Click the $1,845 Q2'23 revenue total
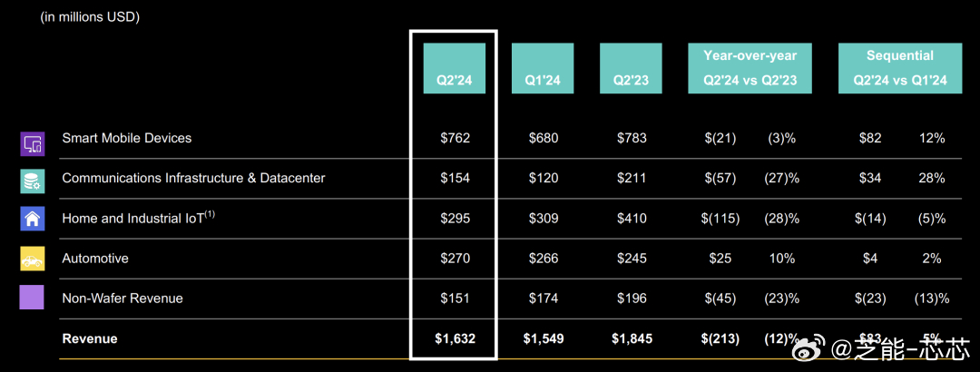Image resolution: width=980 pixels, height=372 pixels. (632, 338)
